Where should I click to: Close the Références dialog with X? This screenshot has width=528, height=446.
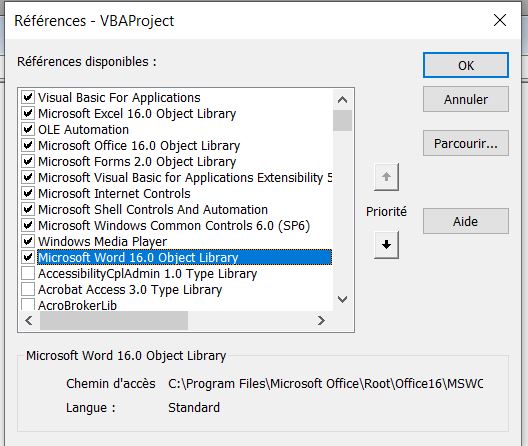[x=500, y=20]
